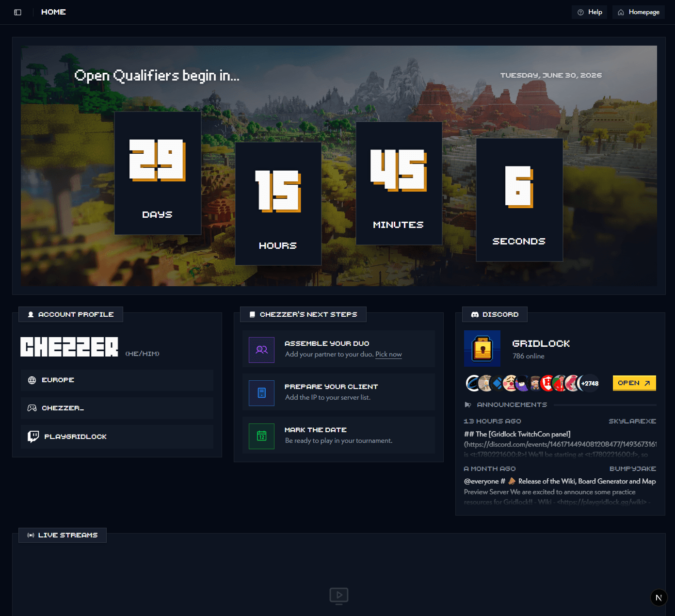Toggle the sidebar panel icon
The width and height of the screenshot is (675, 616).
pyautogui.click(x=18, y=12)
